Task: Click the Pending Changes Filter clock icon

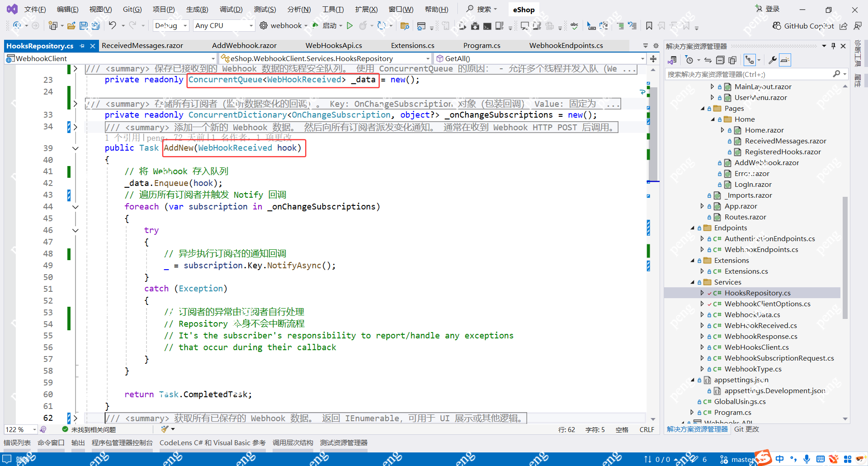Action: [689, 60]
